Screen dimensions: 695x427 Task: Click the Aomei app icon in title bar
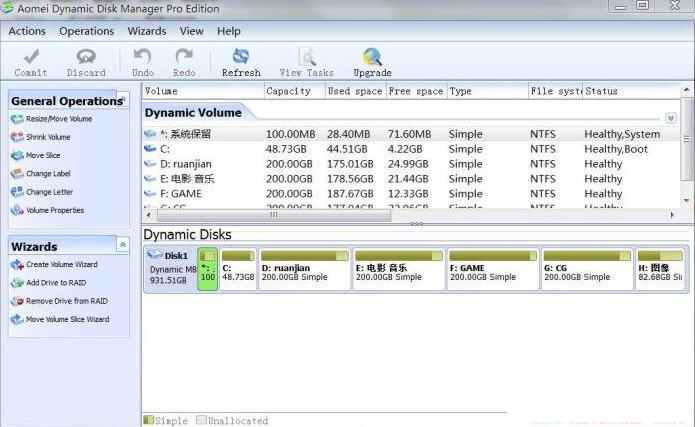click(x=7, y=8)
